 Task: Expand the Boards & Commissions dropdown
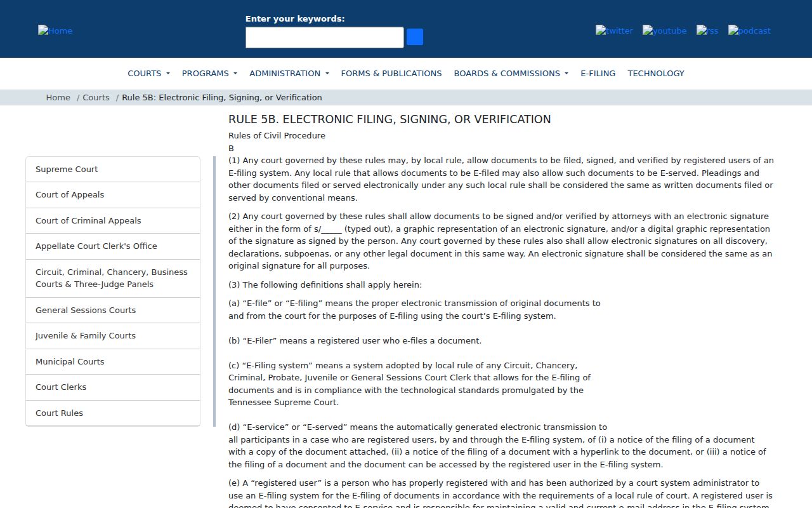511,73
